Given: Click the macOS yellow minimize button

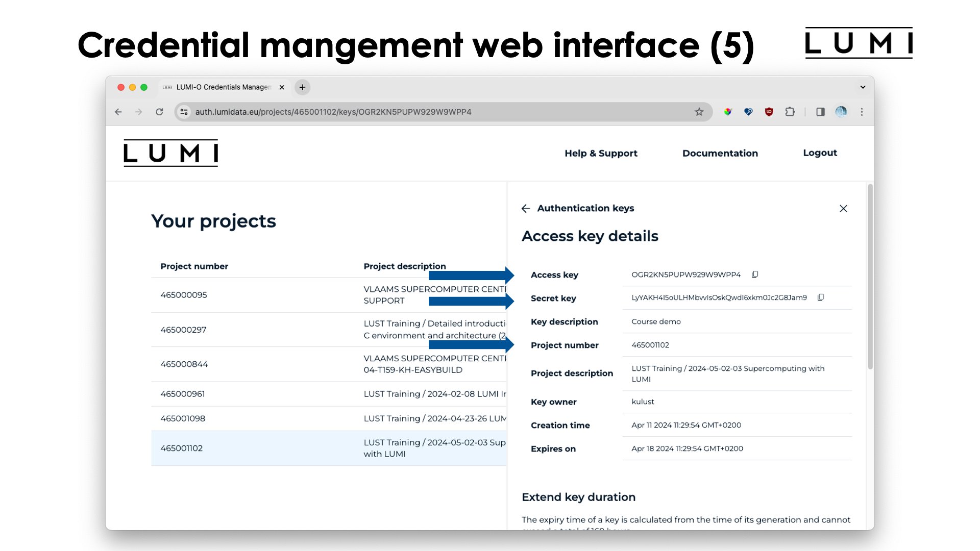Looking at the screenshot, I should [x=132, y=87].
